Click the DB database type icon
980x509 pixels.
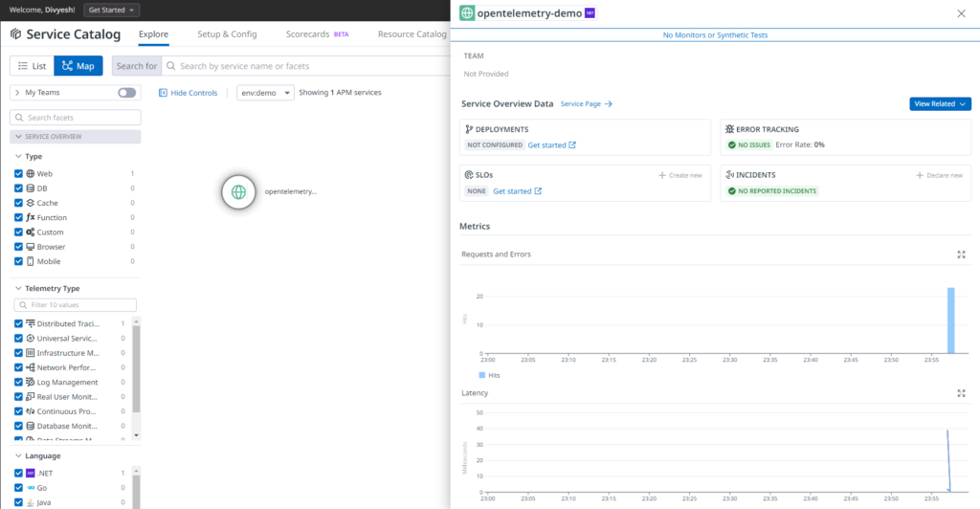pos(30,188)
